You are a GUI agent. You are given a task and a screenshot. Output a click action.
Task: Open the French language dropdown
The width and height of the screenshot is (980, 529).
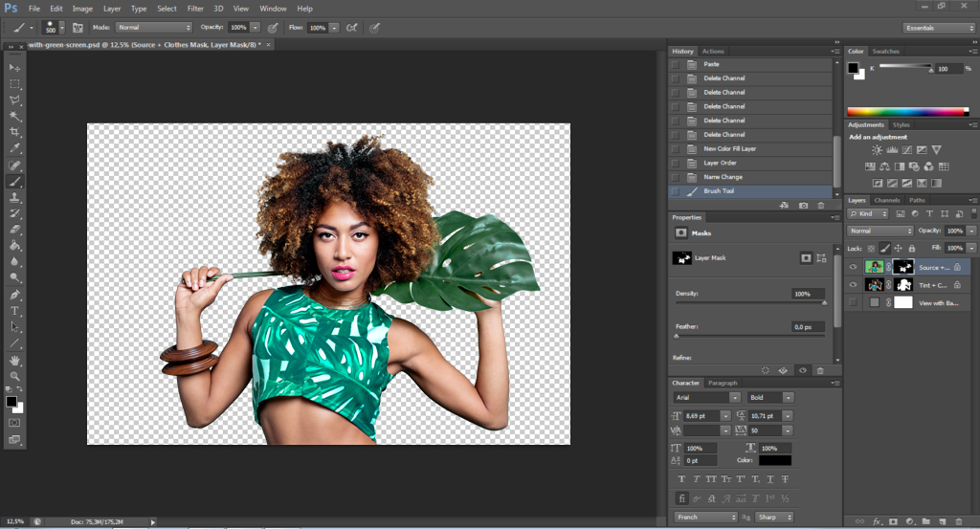click(x=706, y=518)
